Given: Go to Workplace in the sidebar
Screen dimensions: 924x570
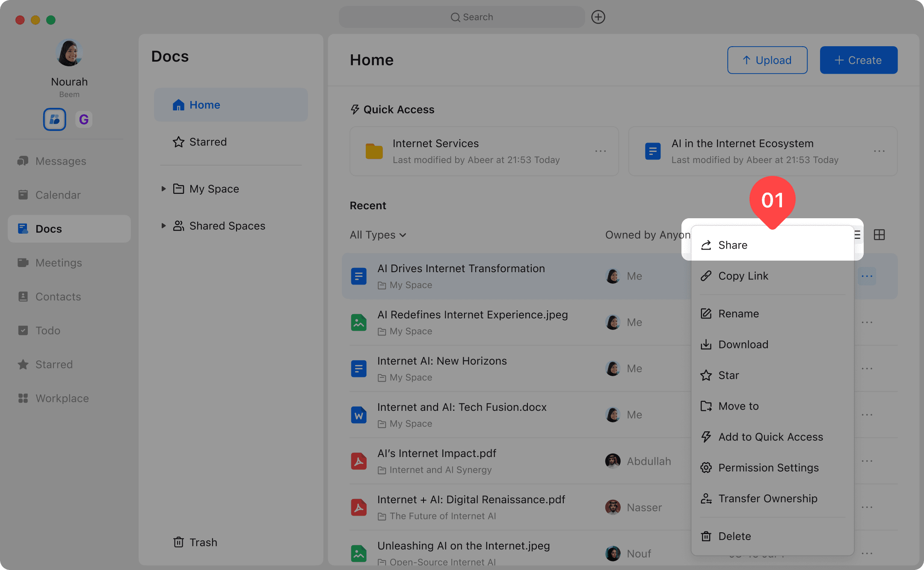Looking at the screenshot, I should click(x=62, y=398).
